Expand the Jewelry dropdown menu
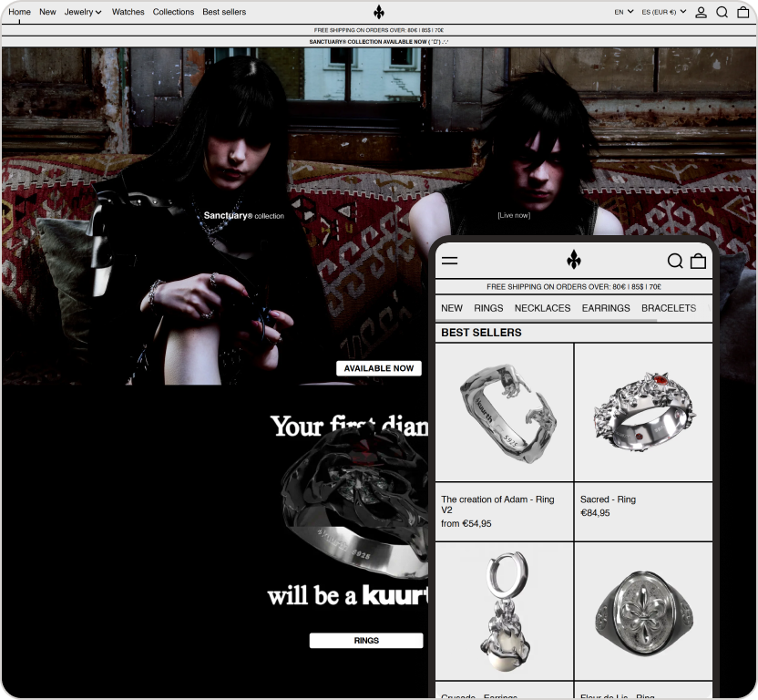Viewport: 758px width, 700px height. pyautogui.click(x=83, y=12)
